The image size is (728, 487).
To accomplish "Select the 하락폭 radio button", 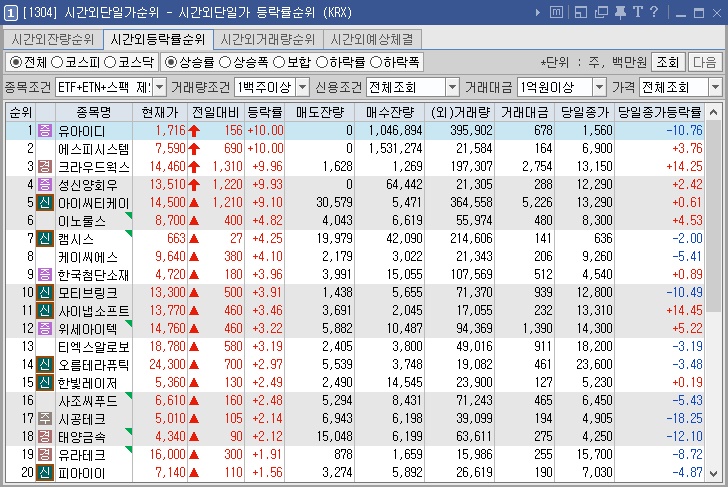I will (376, 62).
